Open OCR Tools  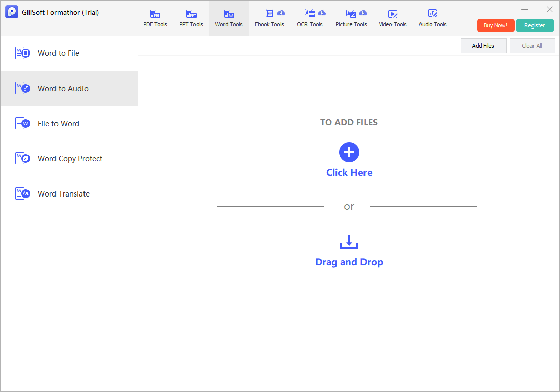click(x=310, y=18)
